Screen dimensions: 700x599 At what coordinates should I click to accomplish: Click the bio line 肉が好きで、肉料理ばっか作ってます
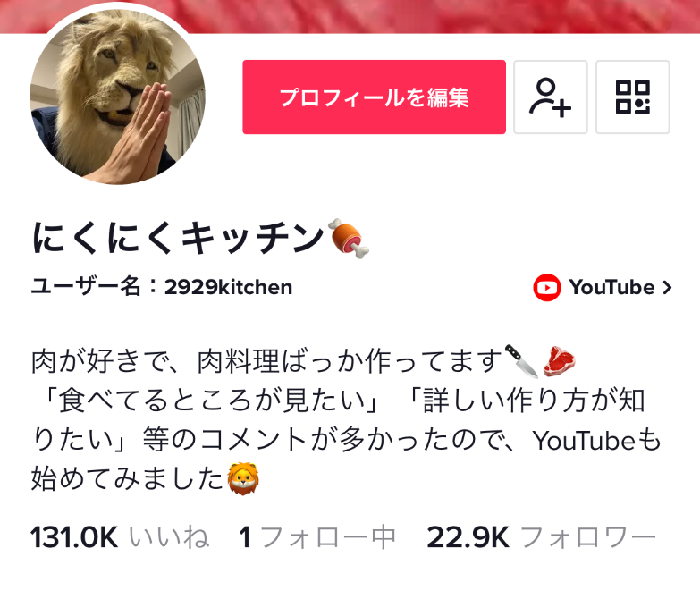266,361
